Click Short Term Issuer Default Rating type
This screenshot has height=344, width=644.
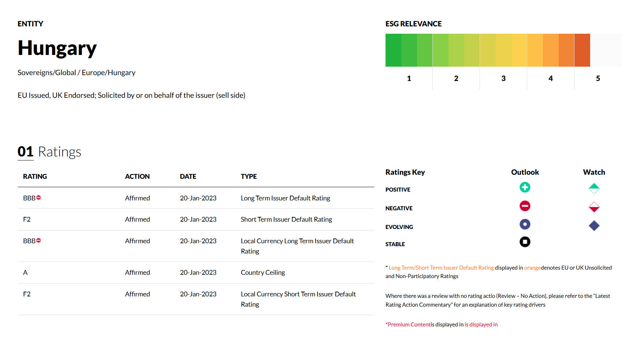(x=286, y=219)
